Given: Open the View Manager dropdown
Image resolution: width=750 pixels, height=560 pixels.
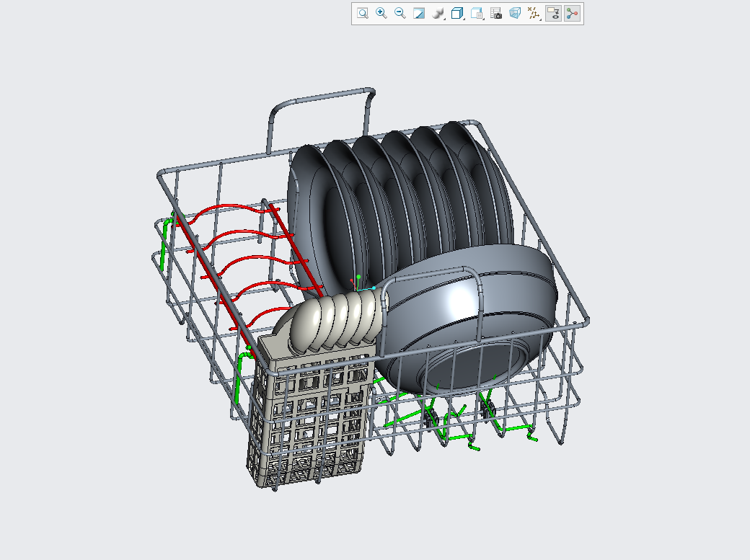Looking at the screenshot, I should coord(477,14).
